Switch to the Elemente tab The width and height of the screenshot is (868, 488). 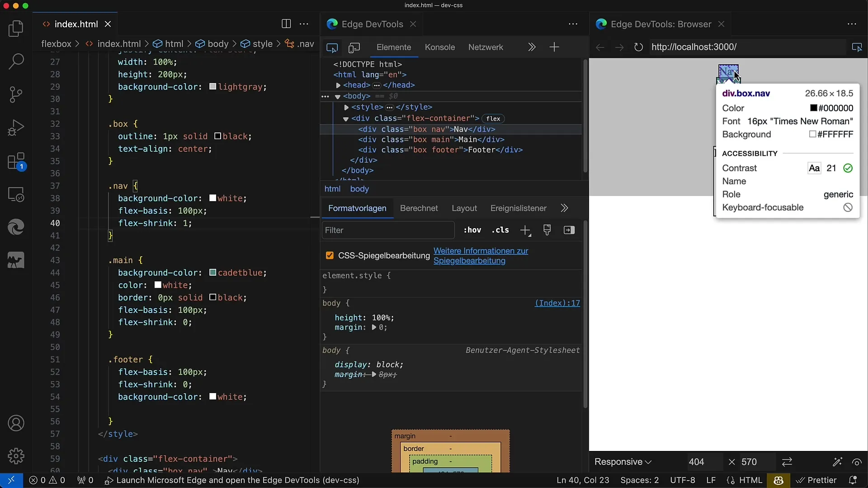click(x=394, y=47)
